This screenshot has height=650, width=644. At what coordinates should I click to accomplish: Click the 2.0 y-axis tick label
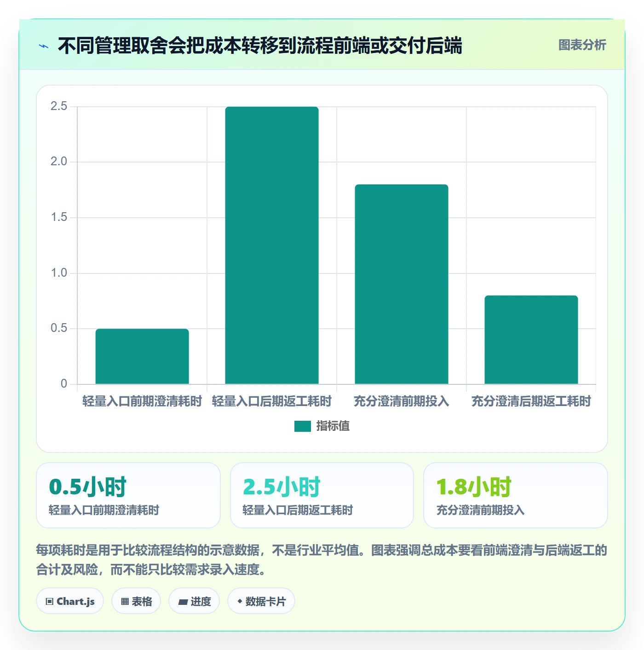(x=59, y=162)
